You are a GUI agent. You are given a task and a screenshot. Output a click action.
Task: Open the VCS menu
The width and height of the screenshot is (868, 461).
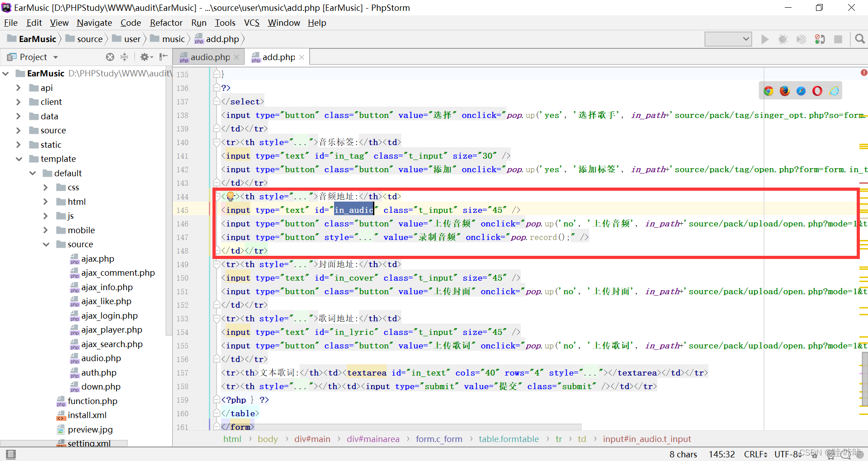[252, 23]
